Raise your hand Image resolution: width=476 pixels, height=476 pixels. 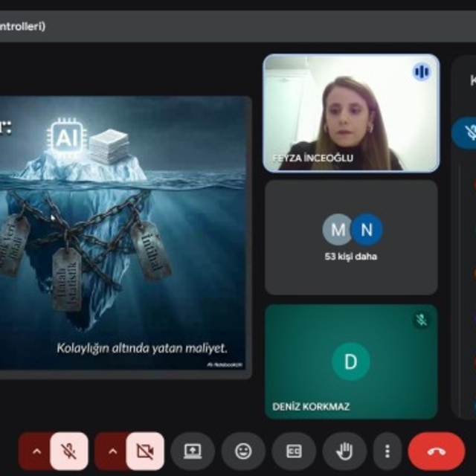(344, 451)
